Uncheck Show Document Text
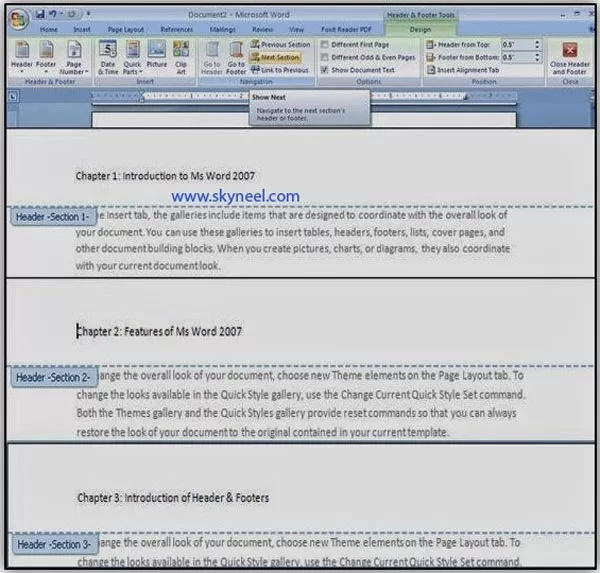The width and height of the screenshot is (600, 573). [x=325, y=70]
